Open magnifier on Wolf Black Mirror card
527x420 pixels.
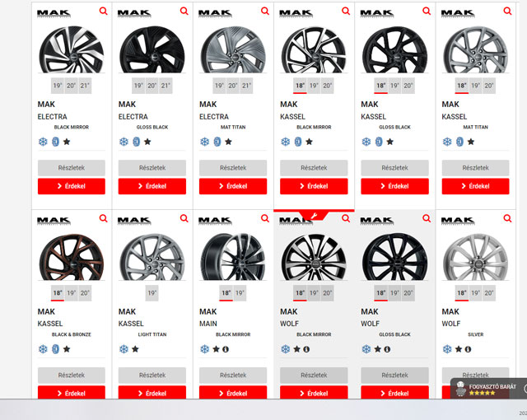(x=346, y=218)
